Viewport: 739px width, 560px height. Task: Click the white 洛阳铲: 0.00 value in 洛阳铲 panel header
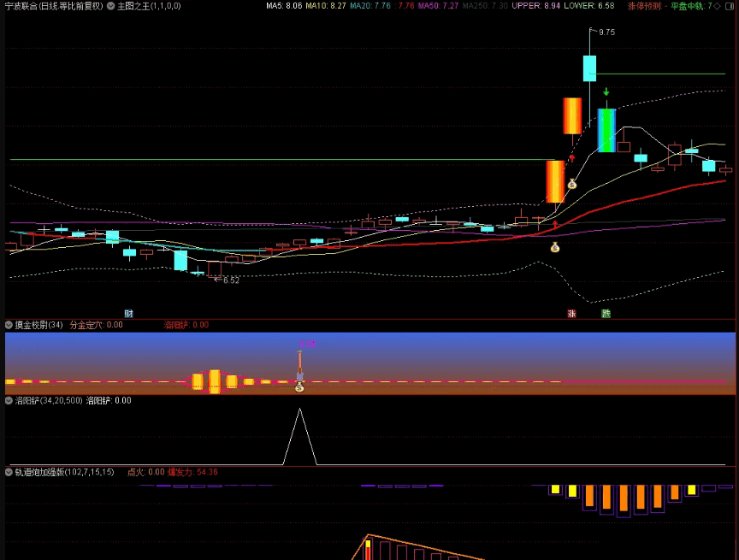point(109,401)
